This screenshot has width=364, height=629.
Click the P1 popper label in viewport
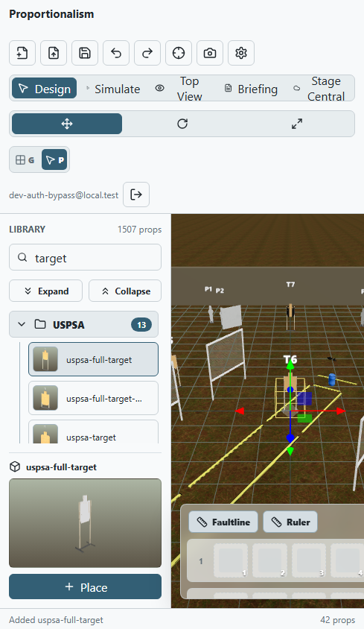pos(208,289)
